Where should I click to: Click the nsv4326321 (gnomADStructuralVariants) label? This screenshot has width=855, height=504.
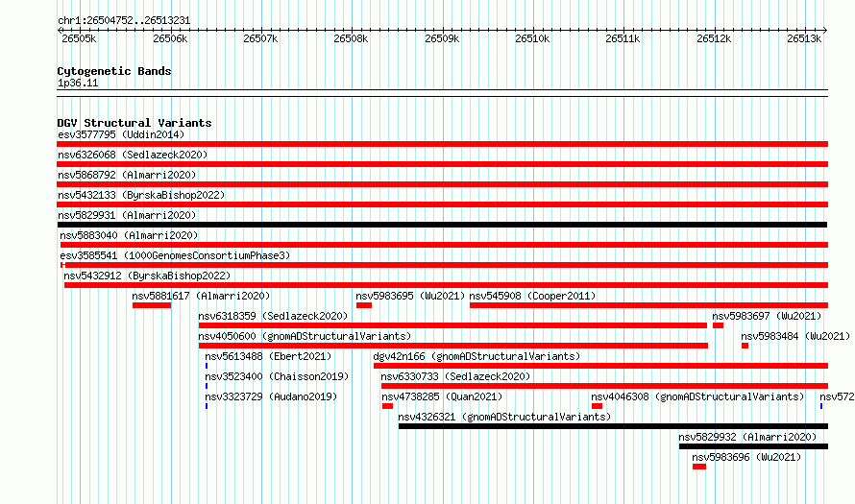click(504, 417)
